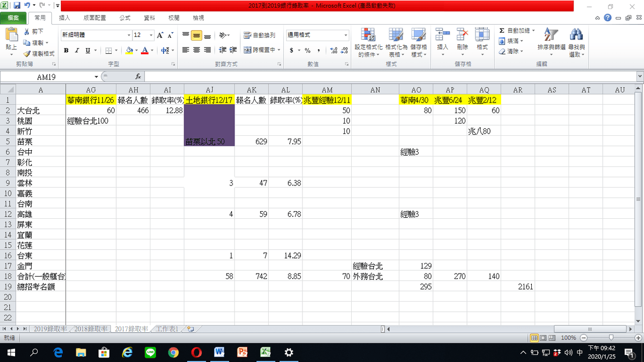Image resolution: width=644 pixels, height=362 pixels.
Task: Apply the red font color
Action: tap(145, 50)
